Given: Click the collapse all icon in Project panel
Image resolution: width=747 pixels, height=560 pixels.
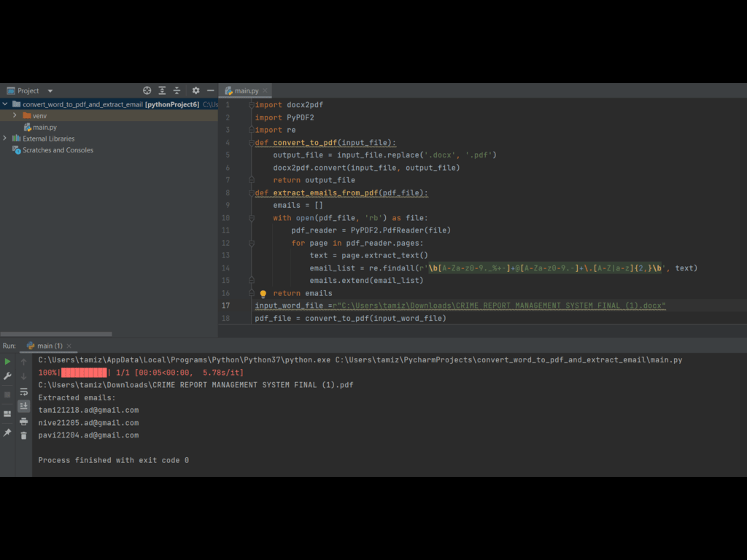Looking at the screenshot, I should click(177, 90).
